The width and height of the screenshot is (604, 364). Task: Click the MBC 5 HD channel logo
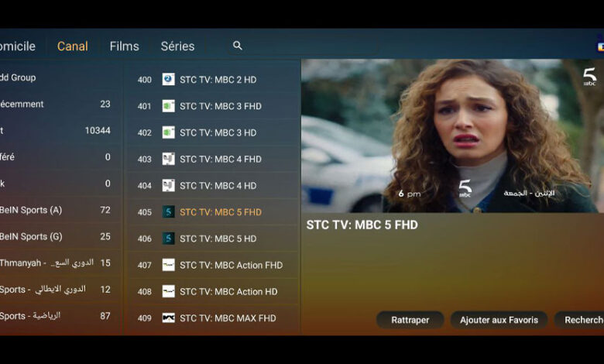coord(168,239)
